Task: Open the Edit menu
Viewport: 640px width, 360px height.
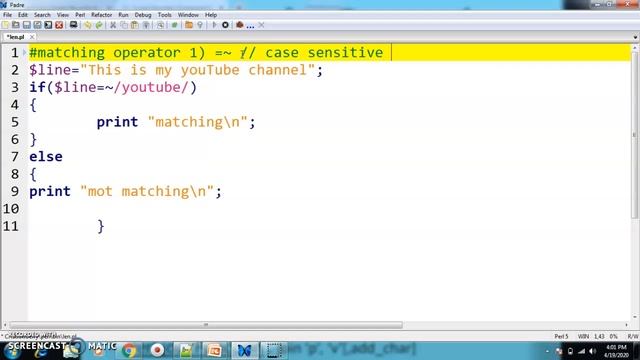Action: coord(23,15)
